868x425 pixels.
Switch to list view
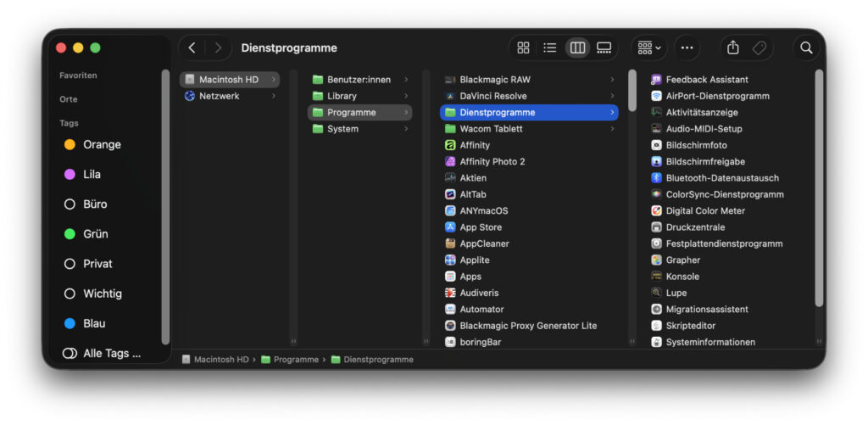[549, 48]
